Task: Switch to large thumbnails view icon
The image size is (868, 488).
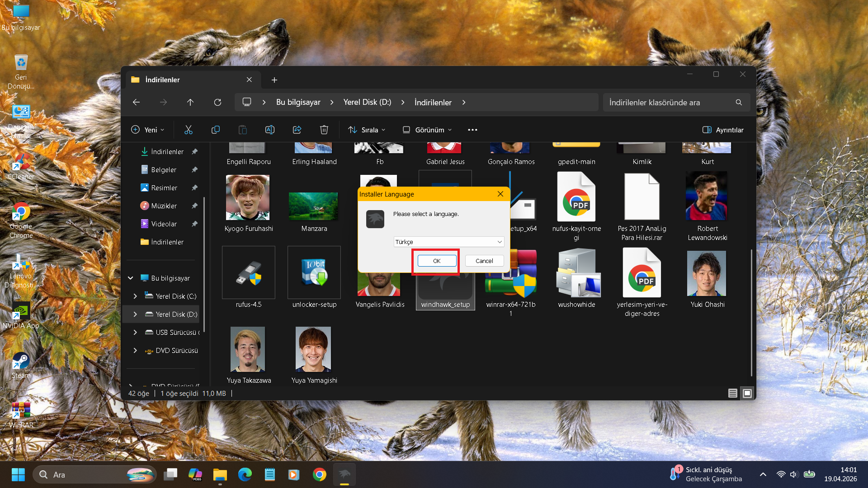Action: click(x=747, y=394)
